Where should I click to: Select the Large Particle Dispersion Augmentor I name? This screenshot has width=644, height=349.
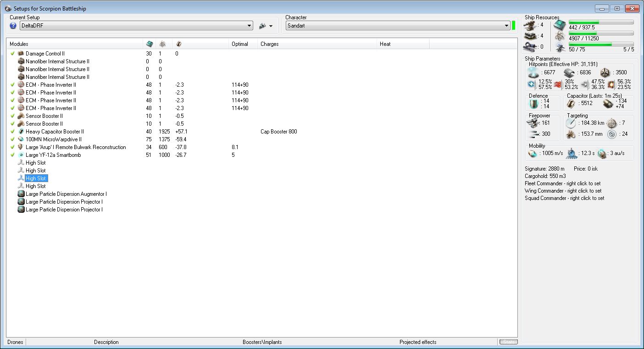click(x=67, y=194)
